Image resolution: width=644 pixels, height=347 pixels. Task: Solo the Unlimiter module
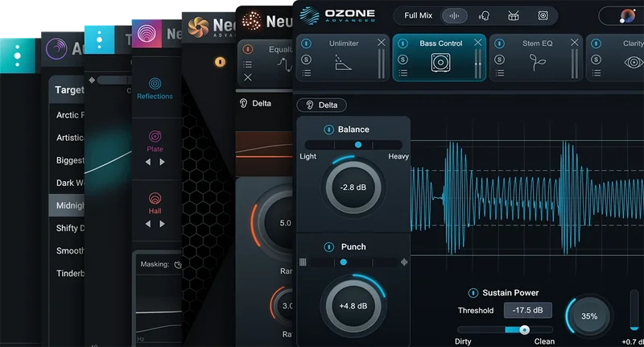point(306,60)
